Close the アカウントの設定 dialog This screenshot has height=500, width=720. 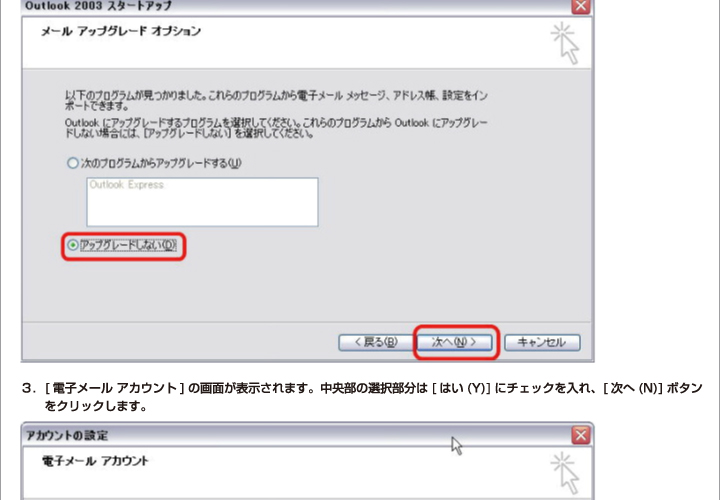(580, 435)
